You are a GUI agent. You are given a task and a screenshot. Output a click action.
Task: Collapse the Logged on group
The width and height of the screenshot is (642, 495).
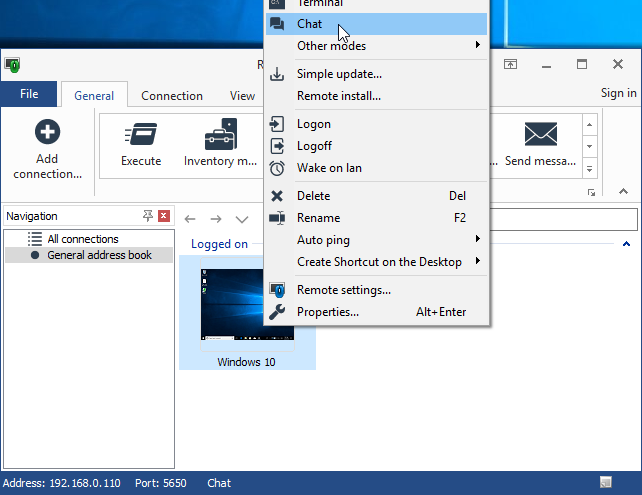click(x=626, y=244)
